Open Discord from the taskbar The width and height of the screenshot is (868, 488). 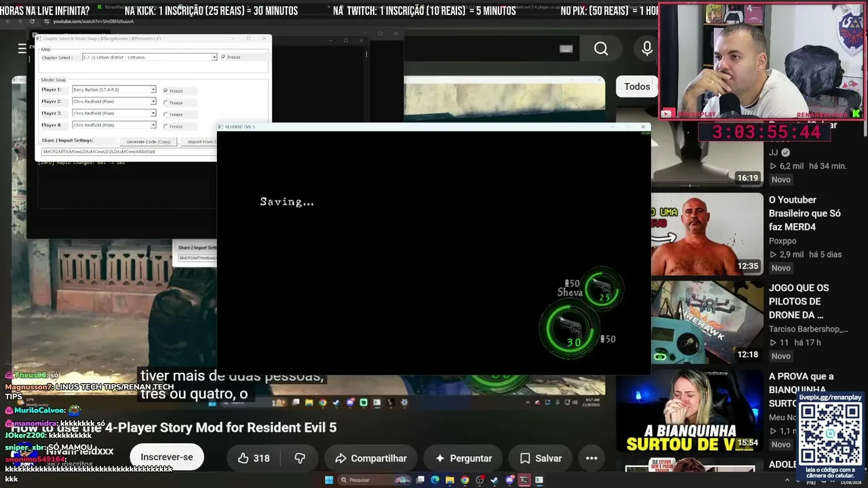click(509, 480)
